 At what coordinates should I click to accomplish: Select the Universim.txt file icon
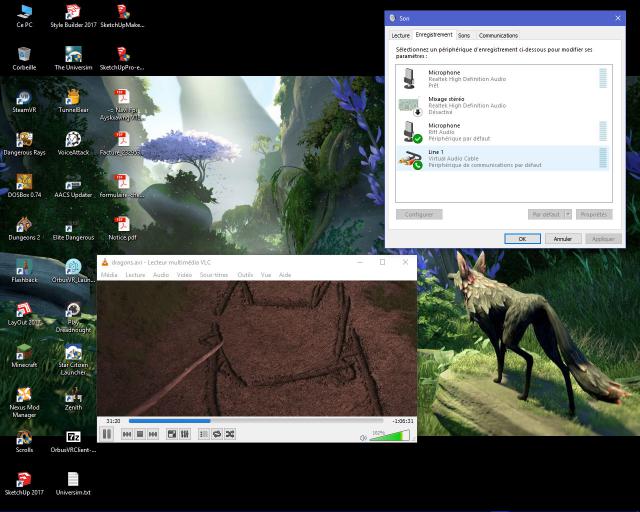pos(73,483)
